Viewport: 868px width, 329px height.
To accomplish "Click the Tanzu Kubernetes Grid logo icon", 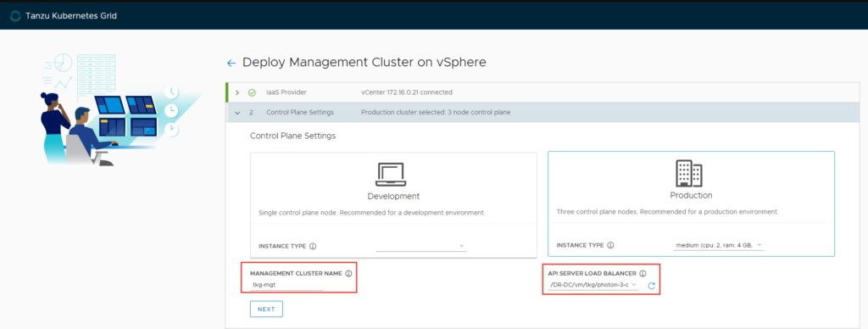I will click(x=15, y=15).
